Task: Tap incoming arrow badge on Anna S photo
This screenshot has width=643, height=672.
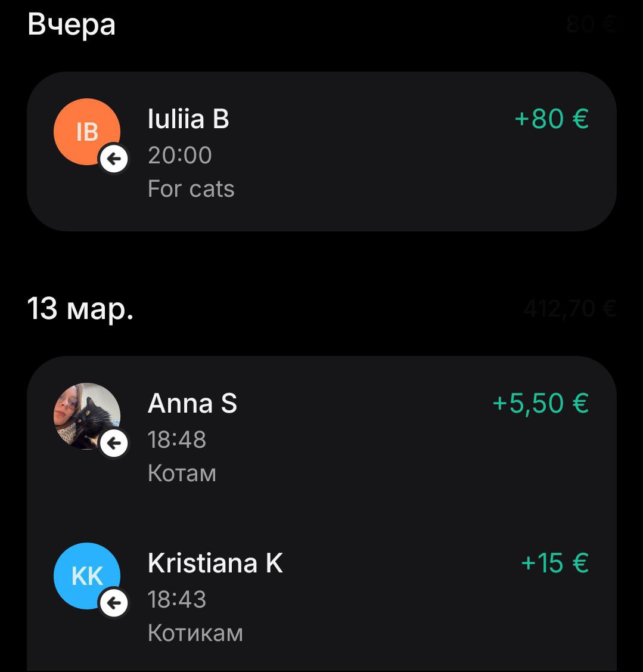Action: (114, 443)
